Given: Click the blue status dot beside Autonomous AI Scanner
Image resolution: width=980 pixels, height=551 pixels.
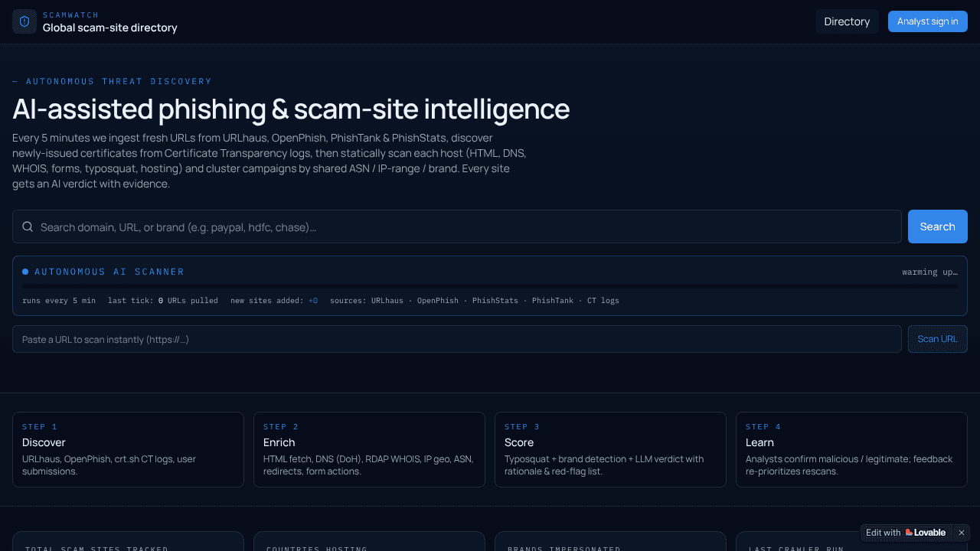Looking at the screenshot, I should (x=25, y=272).
